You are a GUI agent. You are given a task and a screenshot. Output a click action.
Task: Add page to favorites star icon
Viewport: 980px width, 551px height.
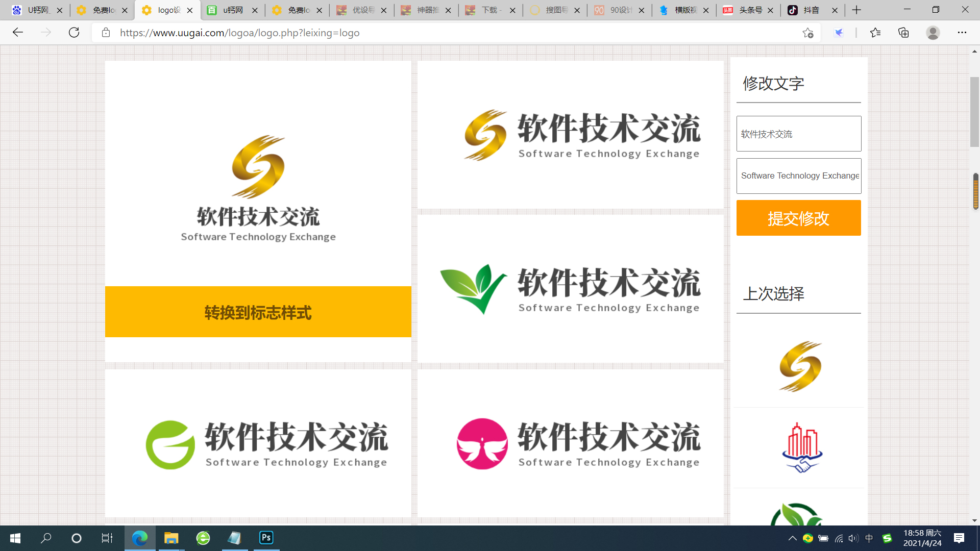(x=807, y=33)
